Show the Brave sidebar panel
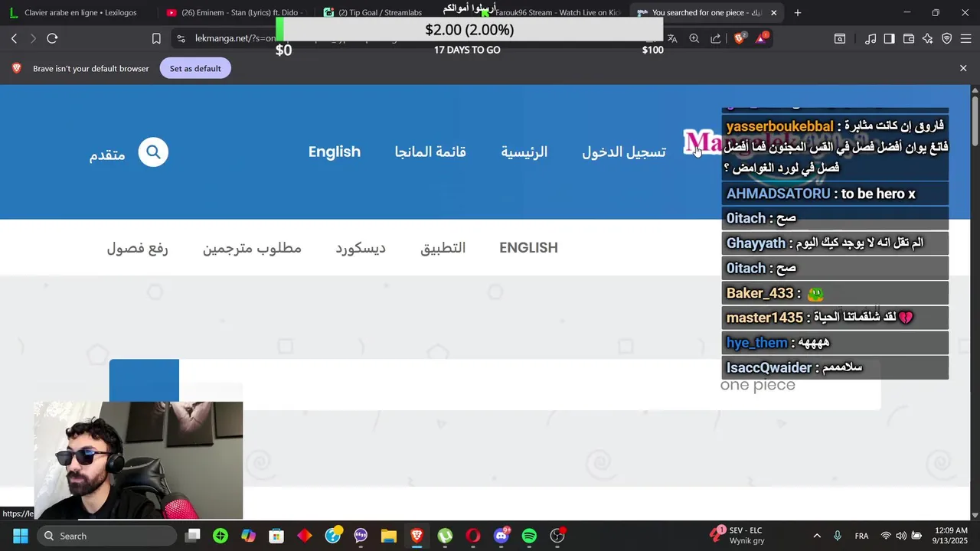 pyautogui.click(x=890, y=38)
